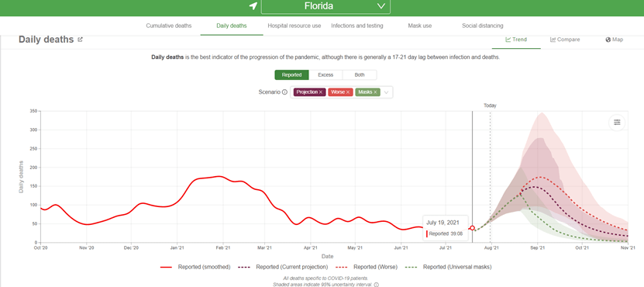The width and height of the screenshot is (644, 287).
Task: Remove the Projection scenario tag
Action: tap(321, 92)
